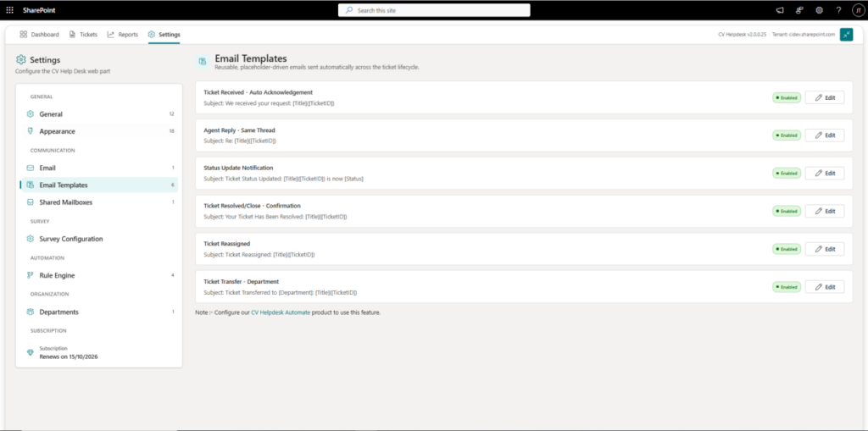This screenshot has width=868, height=431.
Task: Edit the Ticket Reassigned template
Action: pyautogui.click(x=825, y=249)
